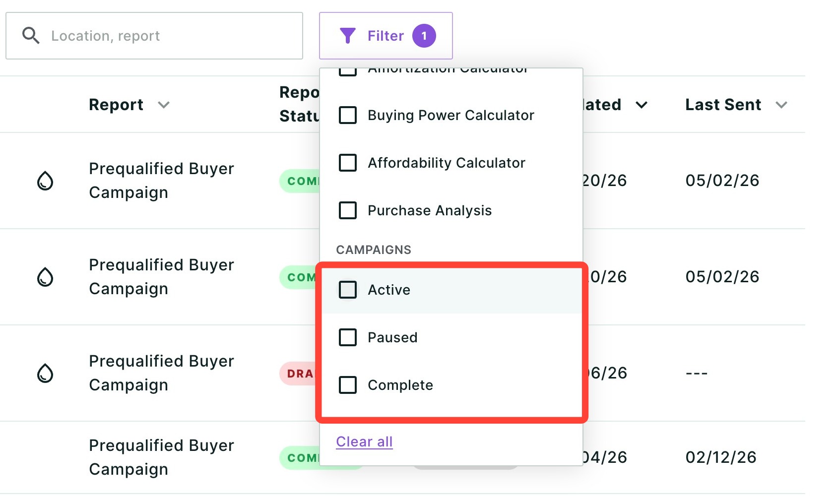Click the Location, report search field
The image size is (837, 504).
[x=154, y=36]
